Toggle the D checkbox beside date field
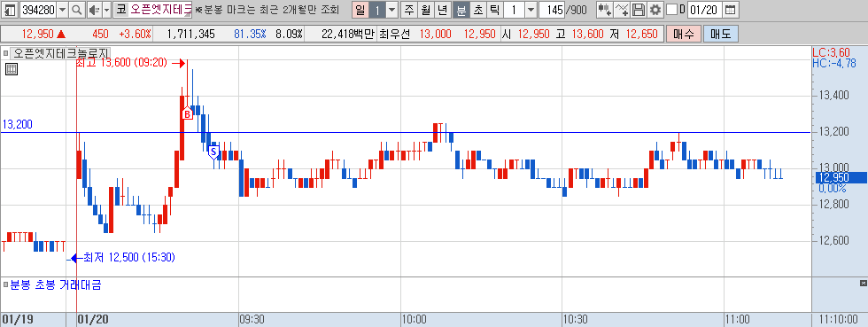 coord(671,10)
